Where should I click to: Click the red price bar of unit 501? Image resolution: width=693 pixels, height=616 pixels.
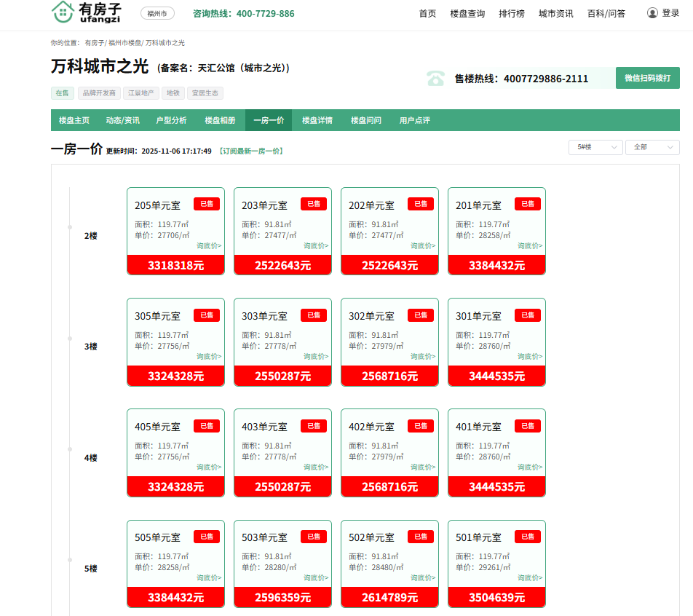[496, 597]
